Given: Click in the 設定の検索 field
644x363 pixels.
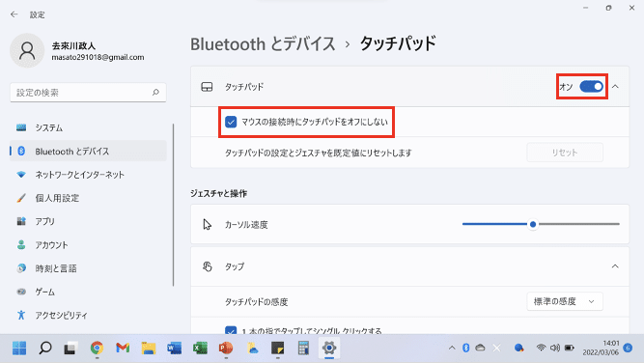Looking at the screenshot, I should 88,93.
